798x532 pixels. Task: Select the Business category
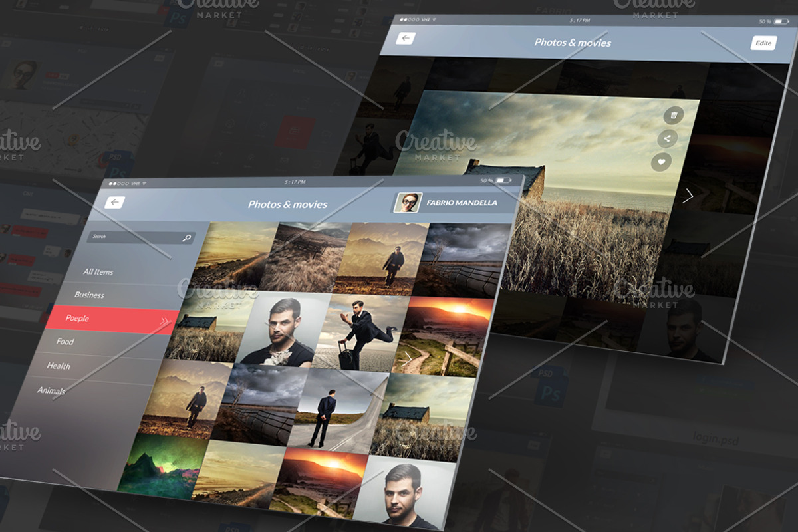click(89, 295)
